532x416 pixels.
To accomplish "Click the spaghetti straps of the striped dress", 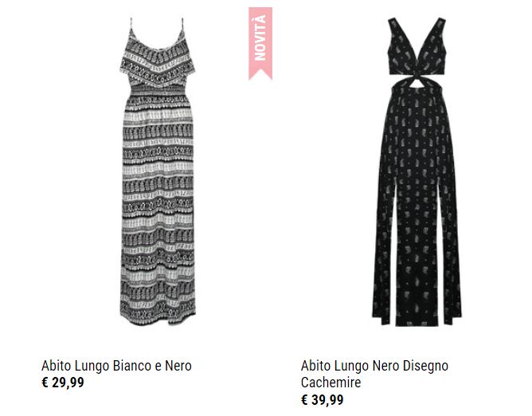I will pyautogui.click(x=157, y=29).
